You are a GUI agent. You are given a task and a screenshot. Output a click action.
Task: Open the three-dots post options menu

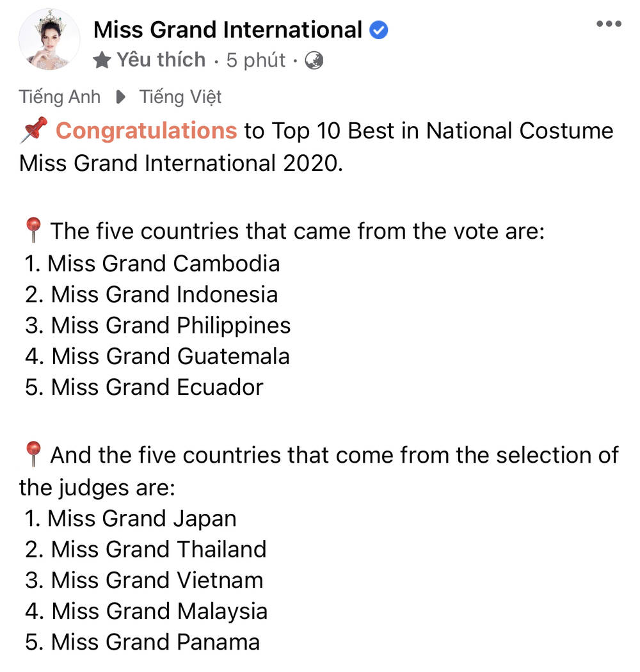pyautogui.click(x=608, y=24)
